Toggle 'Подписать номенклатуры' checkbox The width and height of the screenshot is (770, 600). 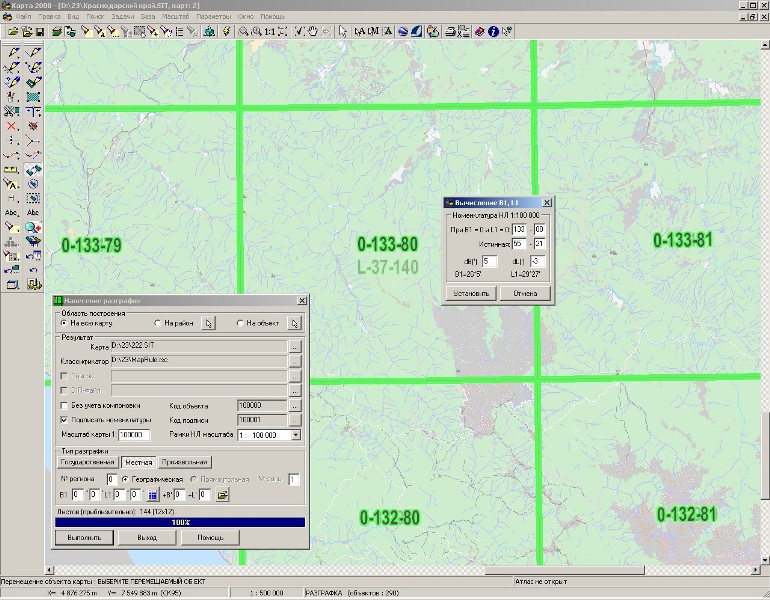click(x=64, y=420)
